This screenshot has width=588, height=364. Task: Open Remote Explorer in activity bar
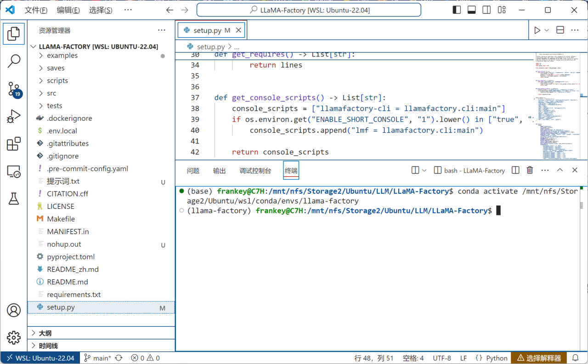click(x=14, y=172)
